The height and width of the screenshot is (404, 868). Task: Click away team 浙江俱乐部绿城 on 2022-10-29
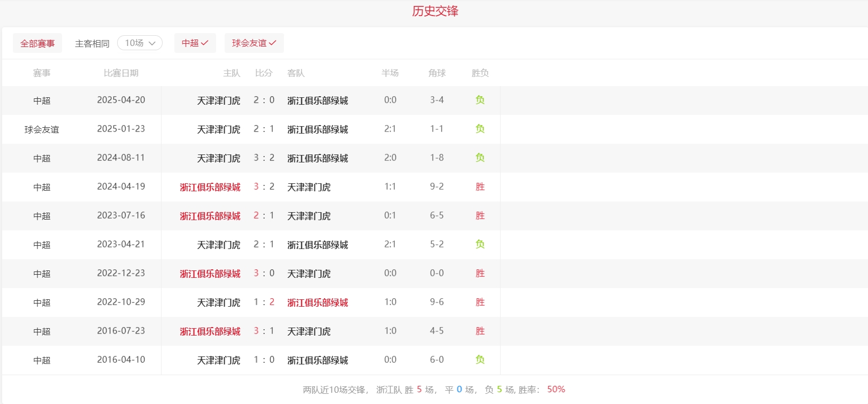(x=318, y=302)
